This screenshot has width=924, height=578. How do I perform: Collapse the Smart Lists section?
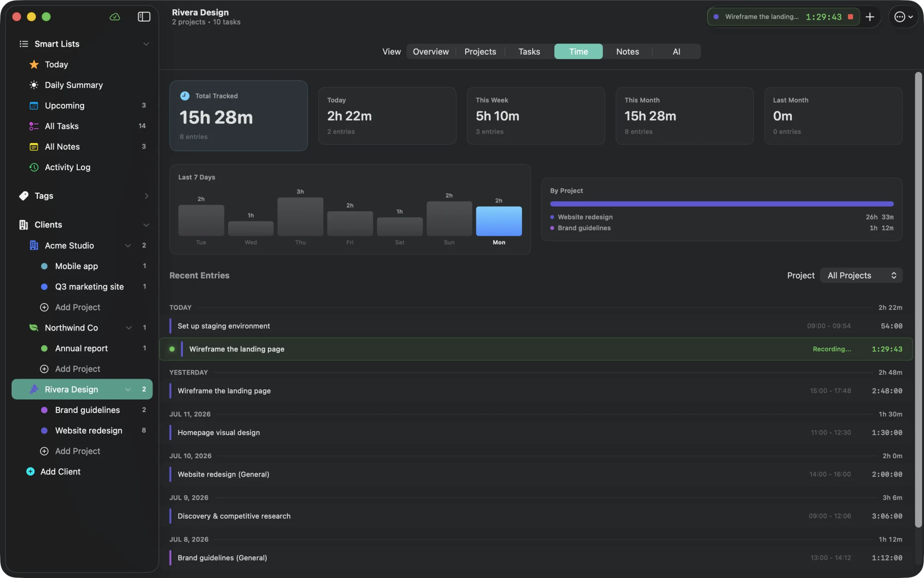tap(146, 44)
